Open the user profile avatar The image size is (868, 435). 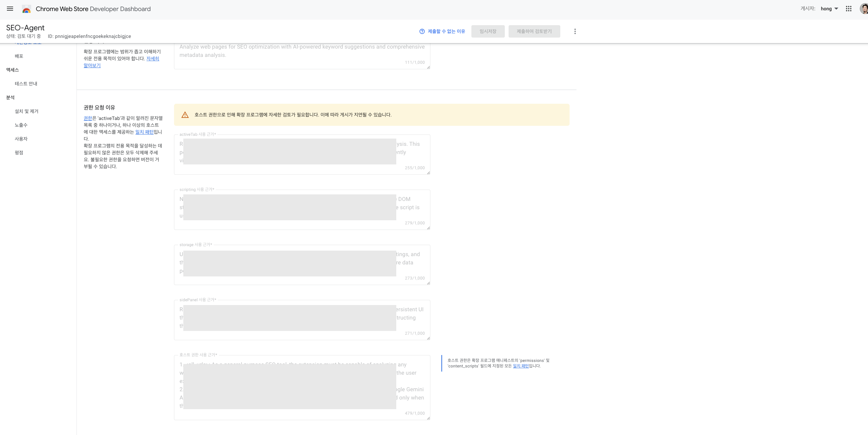(864, 9)
